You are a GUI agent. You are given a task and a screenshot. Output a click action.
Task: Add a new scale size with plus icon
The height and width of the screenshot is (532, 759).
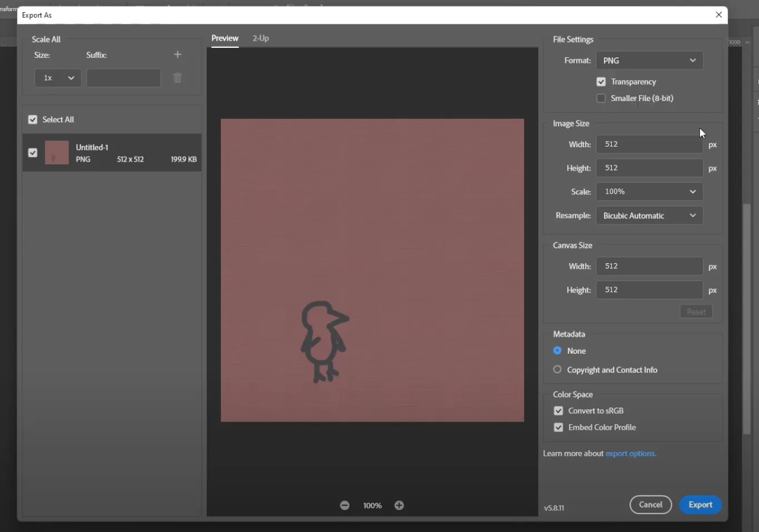(x=178, y=54)
